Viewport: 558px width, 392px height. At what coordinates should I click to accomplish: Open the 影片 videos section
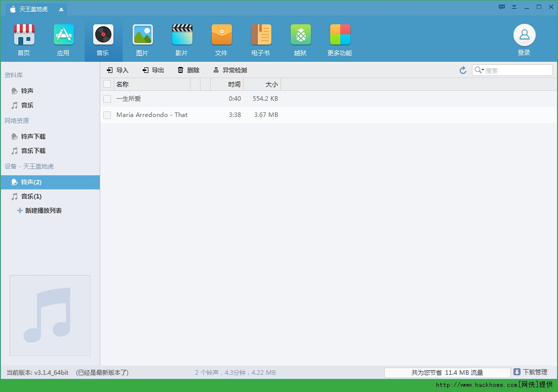(x=182, y=35)
